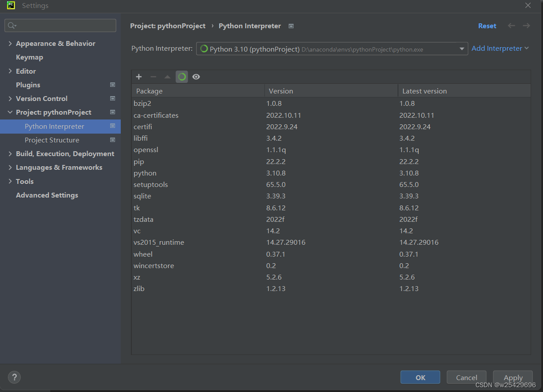This screenshot has width=543, height=392.
Task: Click the back navigation arrow near Reset
Action: (x=511, y=26)
